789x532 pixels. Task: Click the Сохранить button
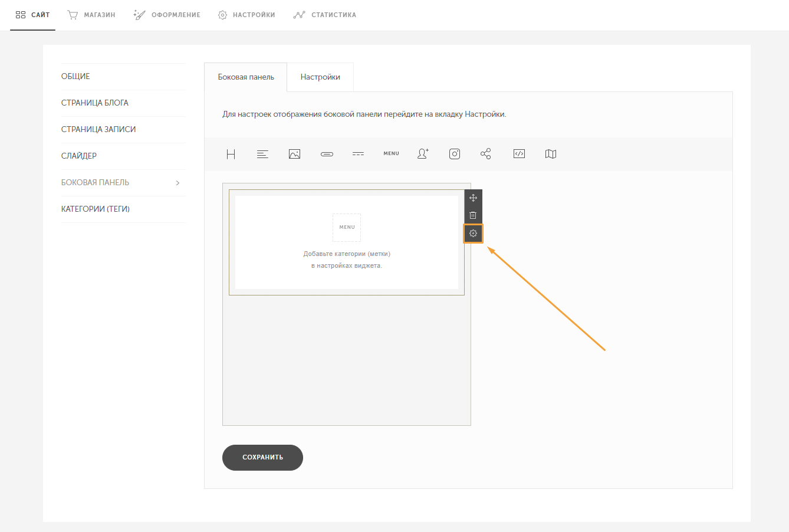click(262, 458)
